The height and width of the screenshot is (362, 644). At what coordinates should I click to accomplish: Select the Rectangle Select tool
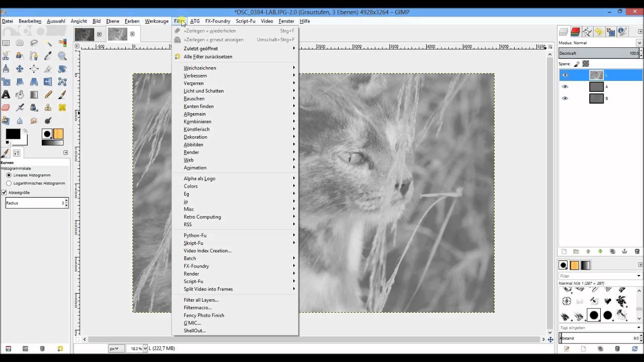pos(6,43)
